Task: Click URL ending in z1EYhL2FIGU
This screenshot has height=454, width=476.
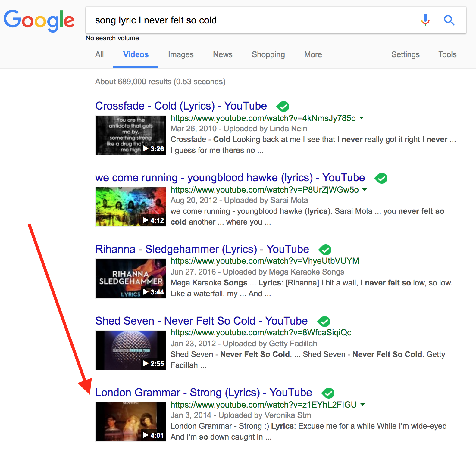Action: (x=264, y=405)
